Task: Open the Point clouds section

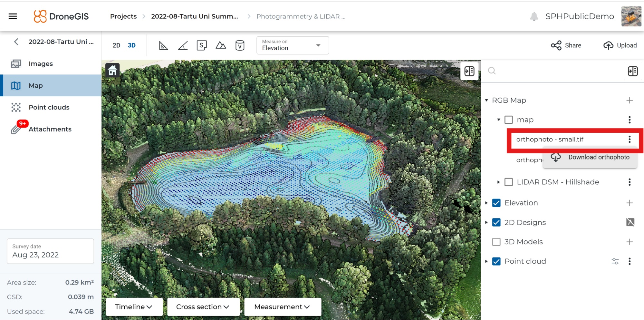Action: tap(51, 107)
